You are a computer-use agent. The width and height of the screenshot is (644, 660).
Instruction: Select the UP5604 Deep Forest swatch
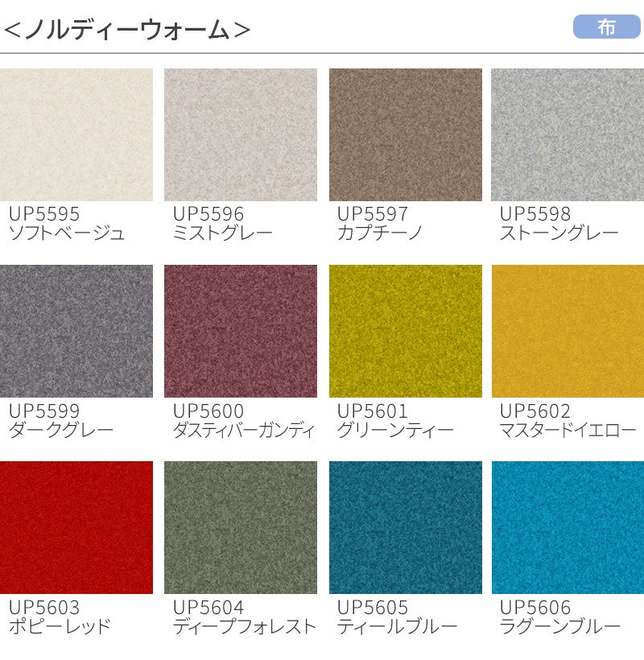pyautogui.click(x=241, y=527)
